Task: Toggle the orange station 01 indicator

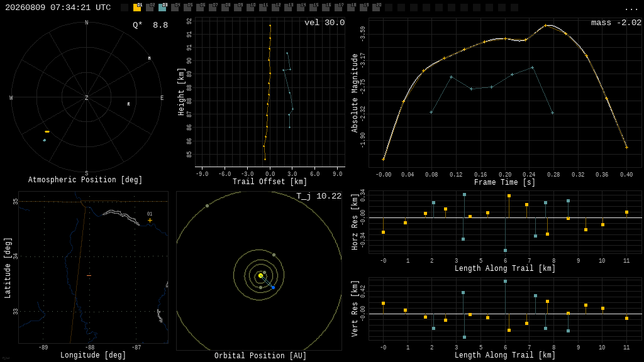Action: [x=137, y=8]
